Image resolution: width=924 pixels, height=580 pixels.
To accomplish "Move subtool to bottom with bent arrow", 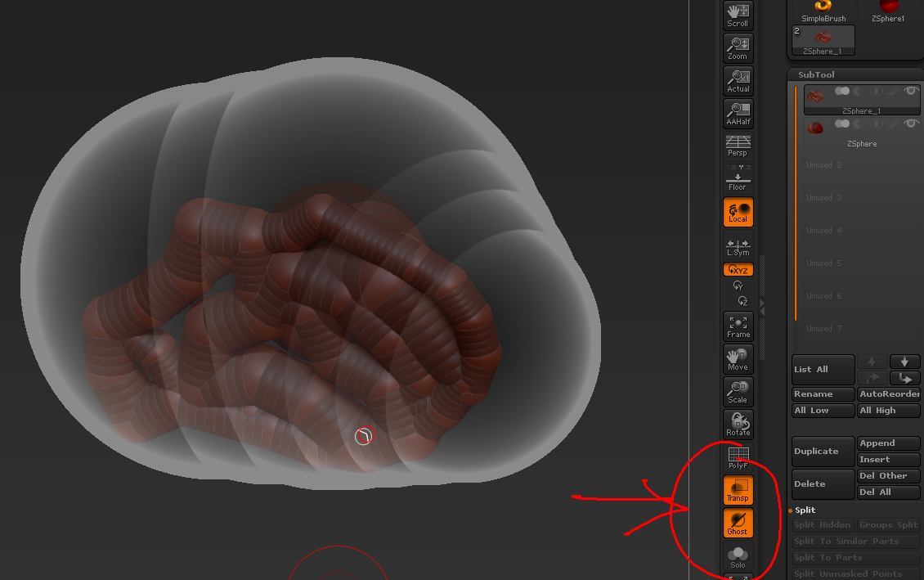I will [904, 378].
